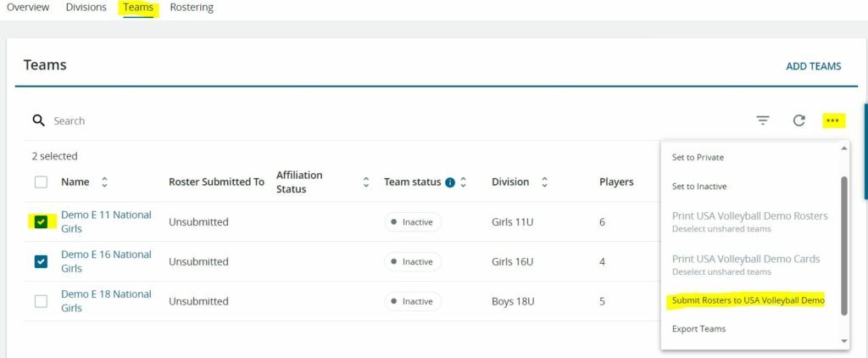Choose Submit Rosters to USA Volleyball Demo
This screenshot has height=358, width=868.
748,300
